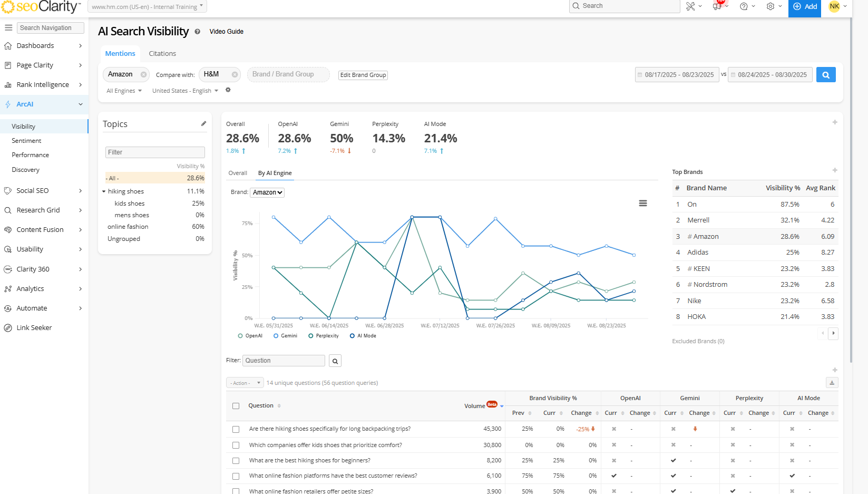Screen dimensions: 868x494
Task: Toggle the Gemini legend series marker
Action: point(276,336)
